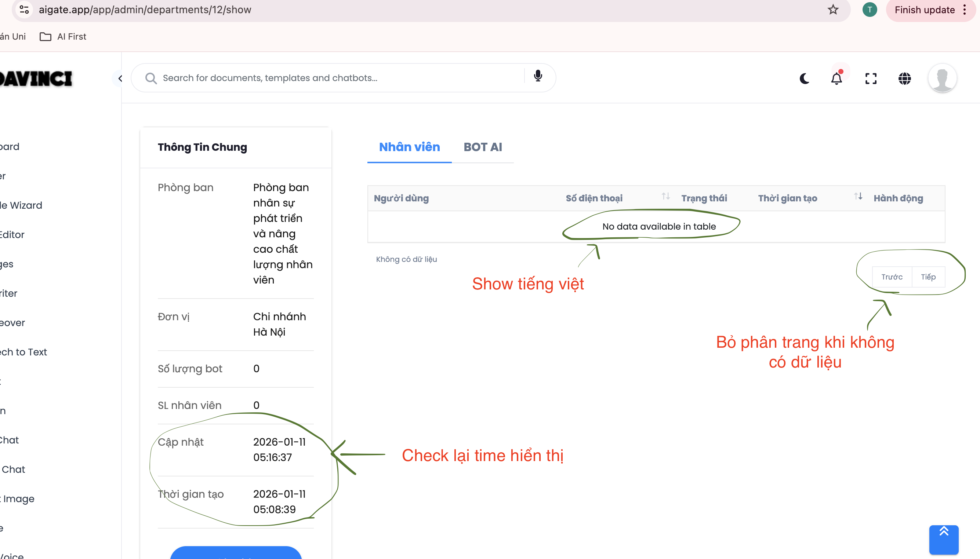Click the Tiếp pagination button
Image resolution: width=980 pixels, height=559 pixels.
[x=928, y=277]
